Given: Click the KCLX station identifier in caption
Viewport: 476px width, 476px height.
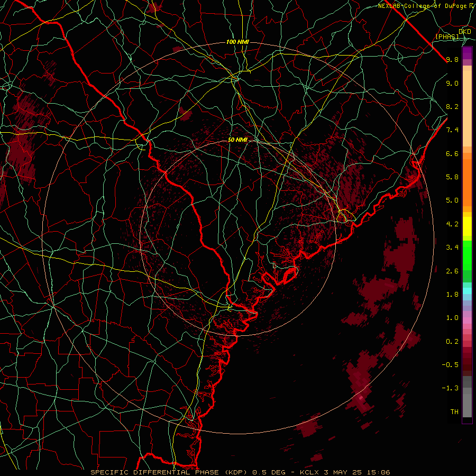Looking at the screenshot, I should [x=309, y=472].
